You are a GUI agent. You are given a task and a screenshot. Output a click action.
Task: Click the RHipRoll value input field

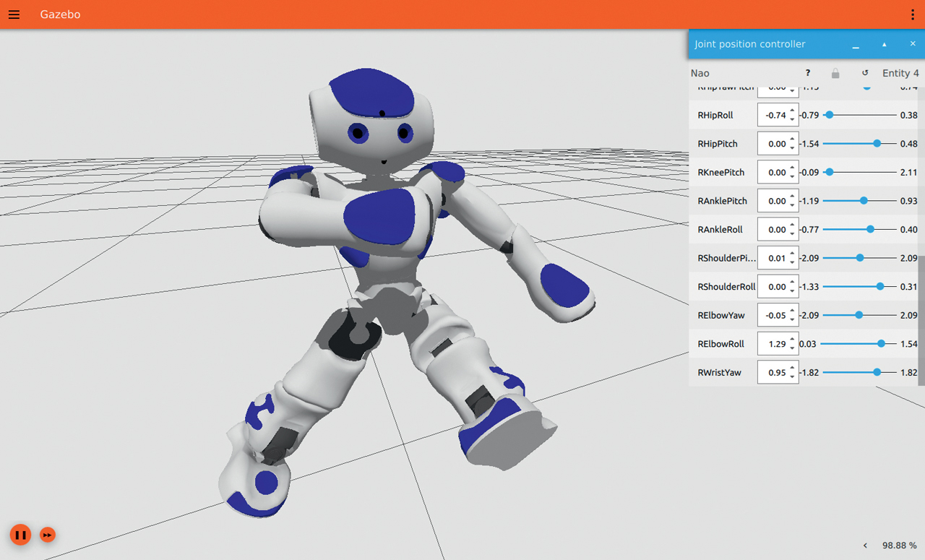[x=774, y=116]
